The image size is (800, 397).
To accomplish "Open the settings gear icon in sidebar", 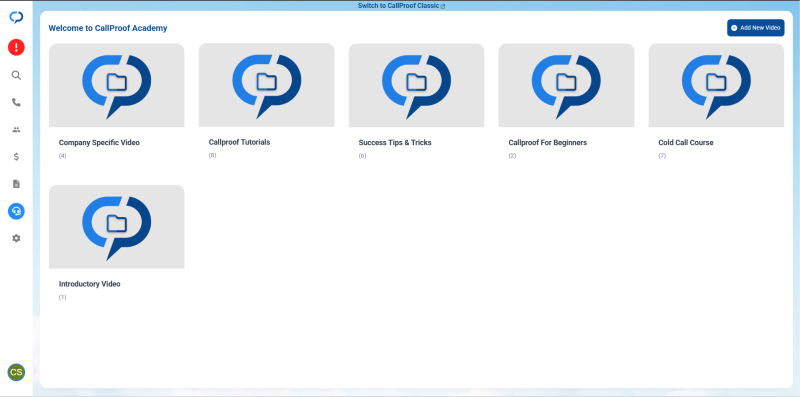I will [x=16, y=238].
